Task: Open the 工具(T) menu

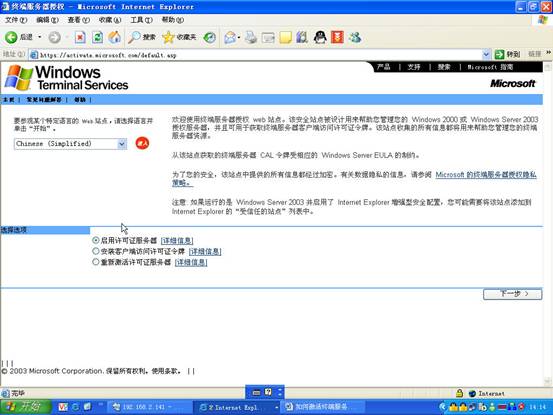Action: pyautogui.click(x=141, y=20)
